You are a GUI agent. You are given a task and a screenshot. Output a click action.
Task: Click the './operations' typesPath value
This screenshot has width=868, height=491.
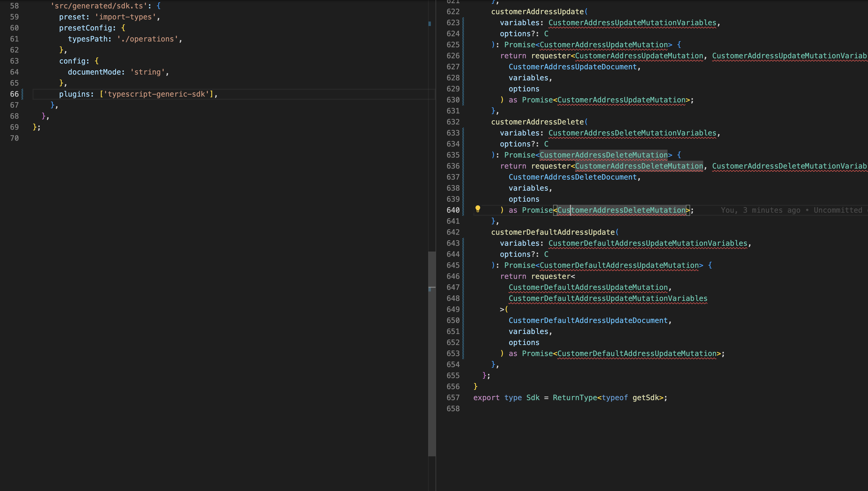(147, 39)
